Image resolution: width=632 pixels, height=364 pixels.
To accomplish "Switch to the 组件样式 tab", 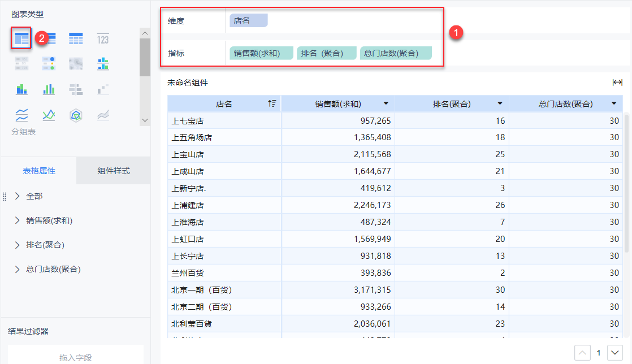I will 114,171.
